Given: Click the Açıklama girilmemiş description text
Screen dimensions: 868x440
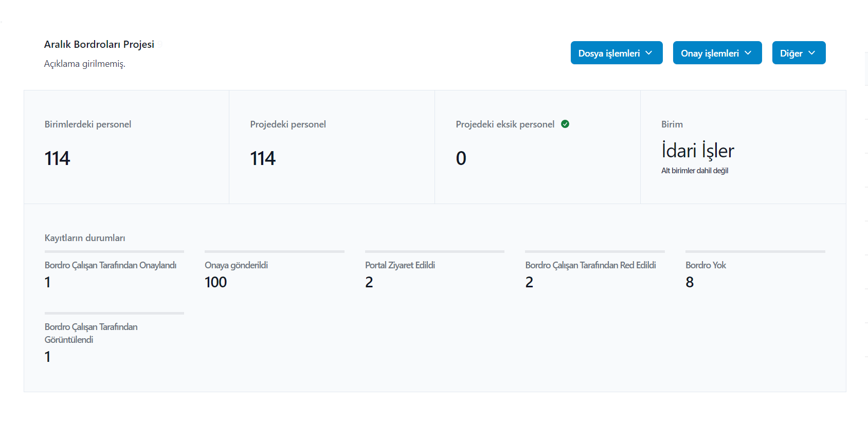Looking at the screenshot, I should [85, 64].
